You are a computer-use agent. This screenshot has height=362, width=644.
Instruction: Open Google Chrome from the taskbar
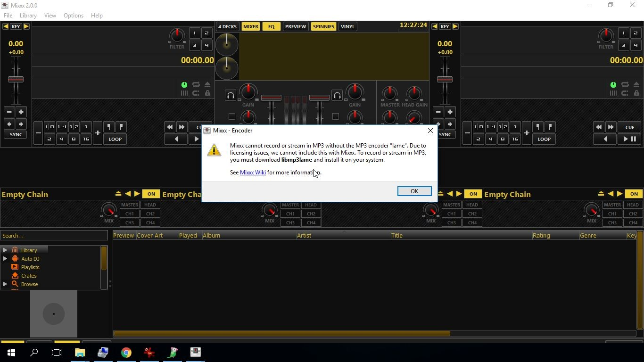pyautogui.click(x=126, y=352)
